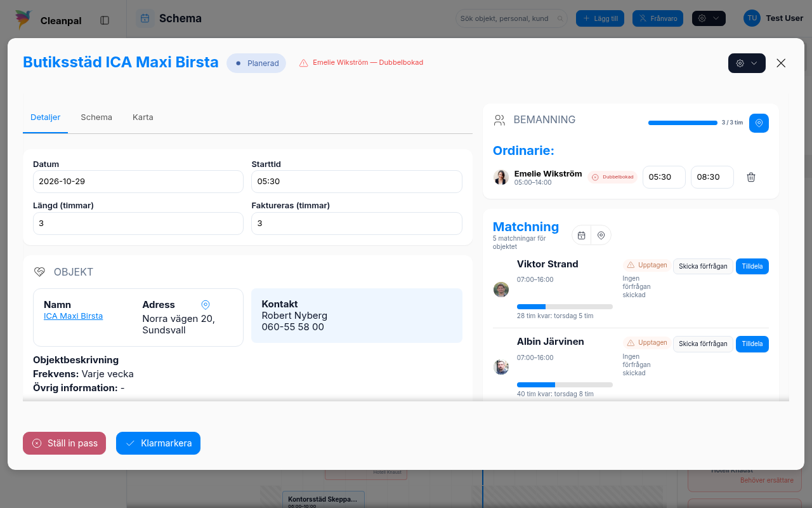
Task: Click the calendar icon beside the Schema page title
Action: pyautogui.click(x=145, y=18)
